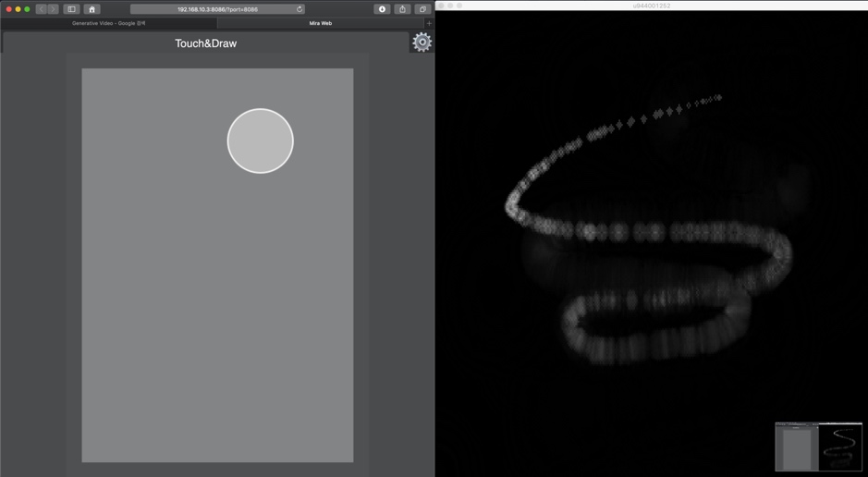
Task: Click the u944001252 window title bar
Action: [x=652, y=6]
